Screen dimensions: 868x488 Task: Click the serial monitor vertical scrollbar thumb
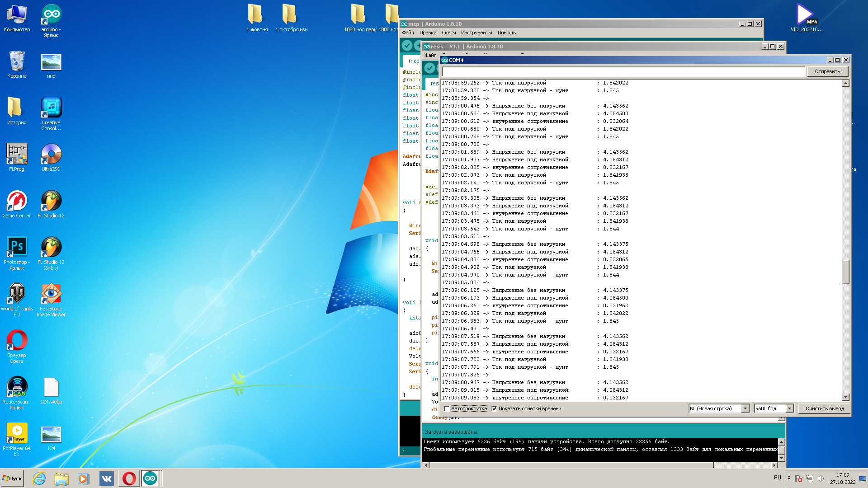click(846, 272)
